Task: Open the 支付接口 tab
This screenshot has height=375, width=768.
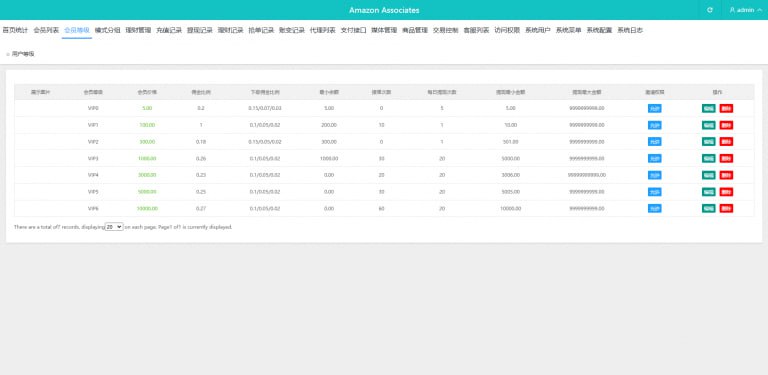Action: pos(353,30)
